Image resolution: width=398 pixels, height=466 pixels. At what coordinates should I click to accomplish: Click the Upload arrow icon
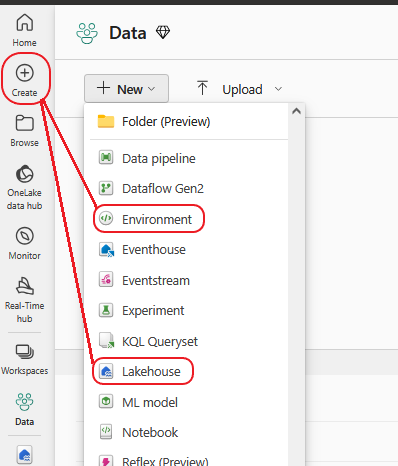point(202,88)
